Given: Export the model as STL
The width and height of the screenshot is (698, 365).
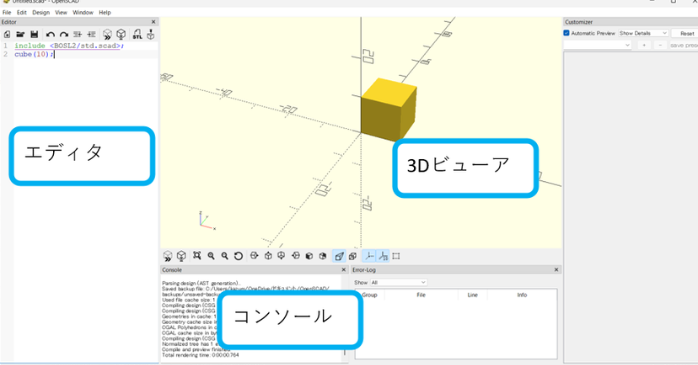Looking at the screenshot, I should (x=137, y=34).
